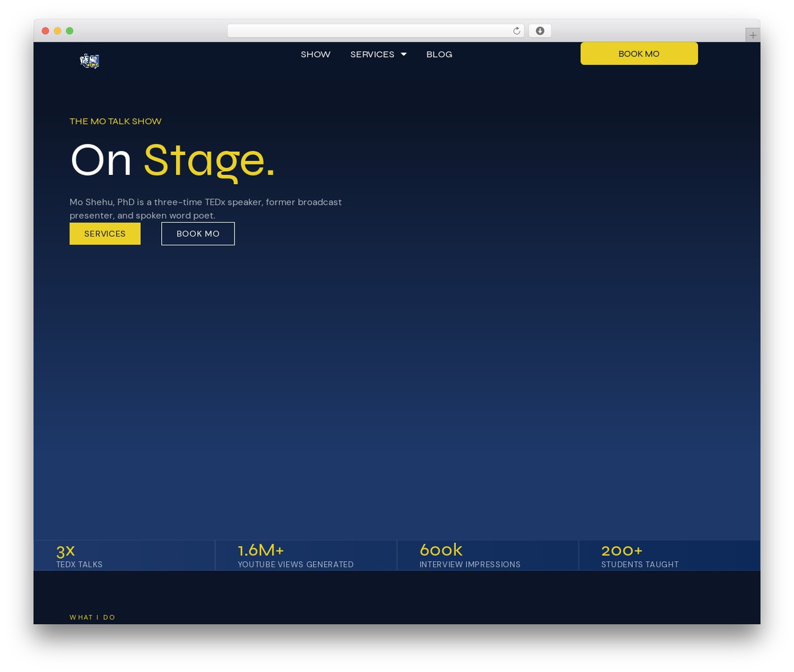The width and height of the screenshot is (794, 672).
Task: Click the yellow SERVICES hero button
Action: (105, 234)
